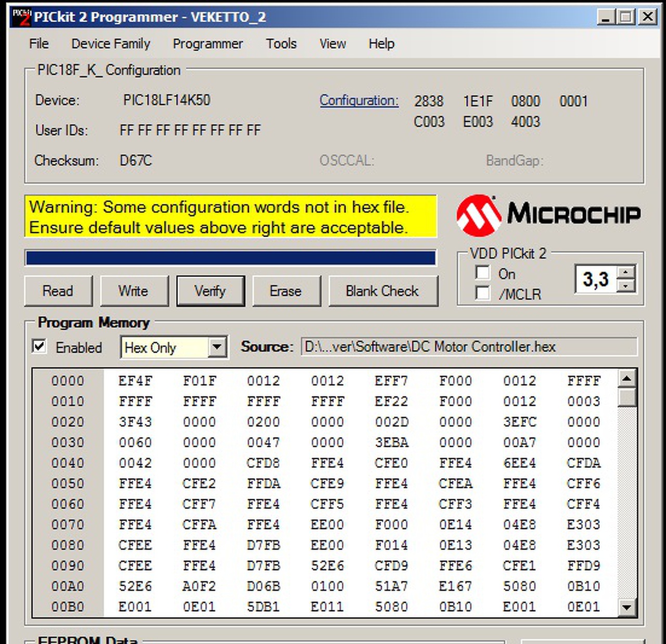Screen dimensions: 666x644
Task: Click the program memory scroll up arrow
Action: coord(627,379)
